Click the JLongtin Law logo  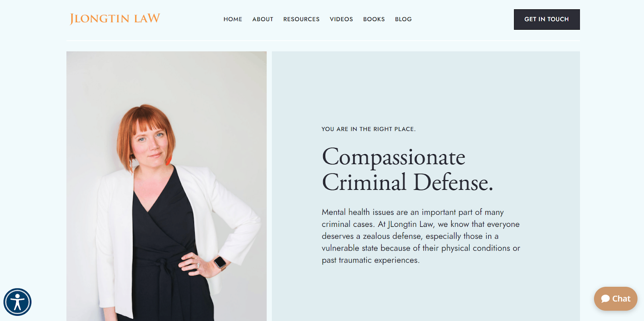click(115, 19)
